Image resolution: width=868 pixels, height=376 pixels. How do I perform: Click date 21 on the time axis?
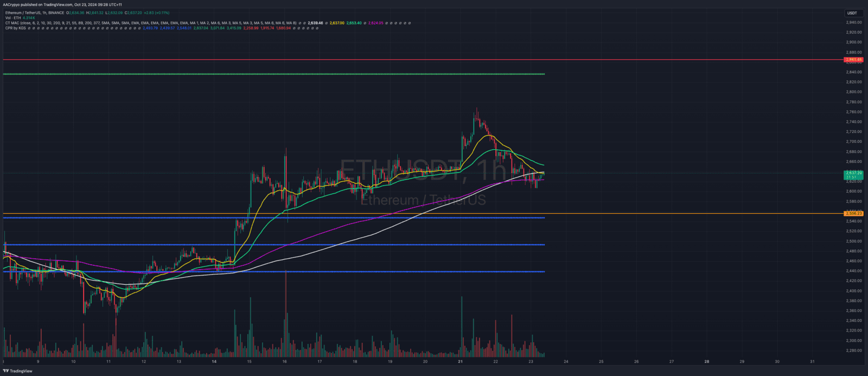click(460, 361)
